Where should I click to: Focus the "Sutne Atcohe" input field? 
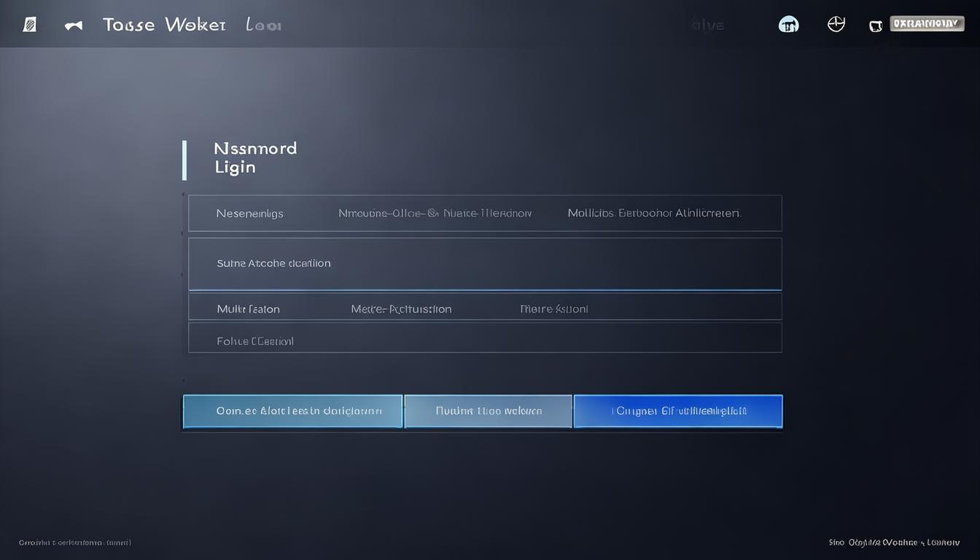(x=485, y=264)
